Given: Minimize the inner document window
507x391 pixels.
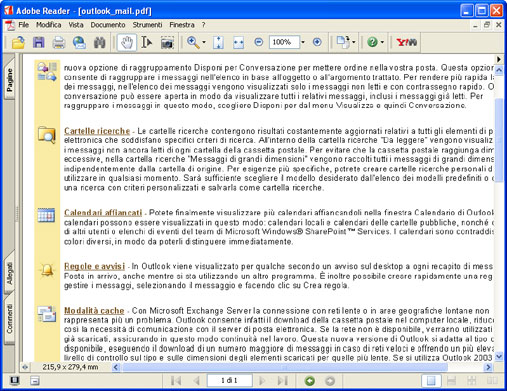Looking at the screenshot, I should [476, 25].
